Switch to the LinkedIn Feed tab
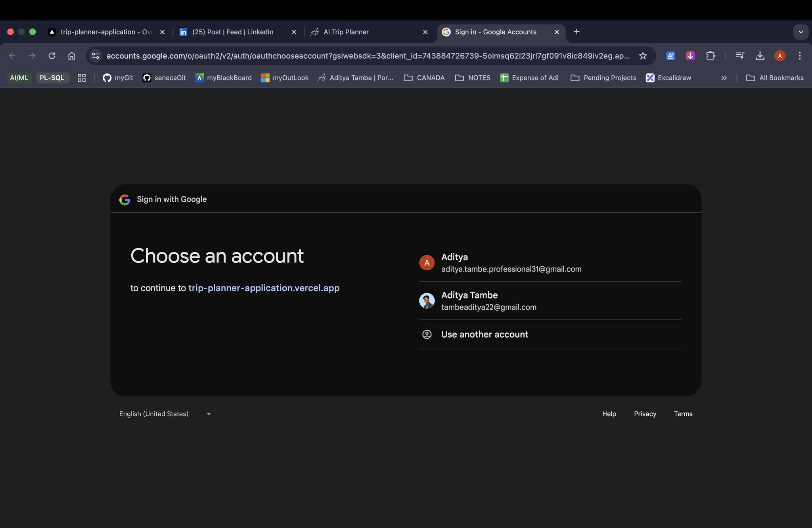Viewport: 812px width, 528px height. (233, 32)
